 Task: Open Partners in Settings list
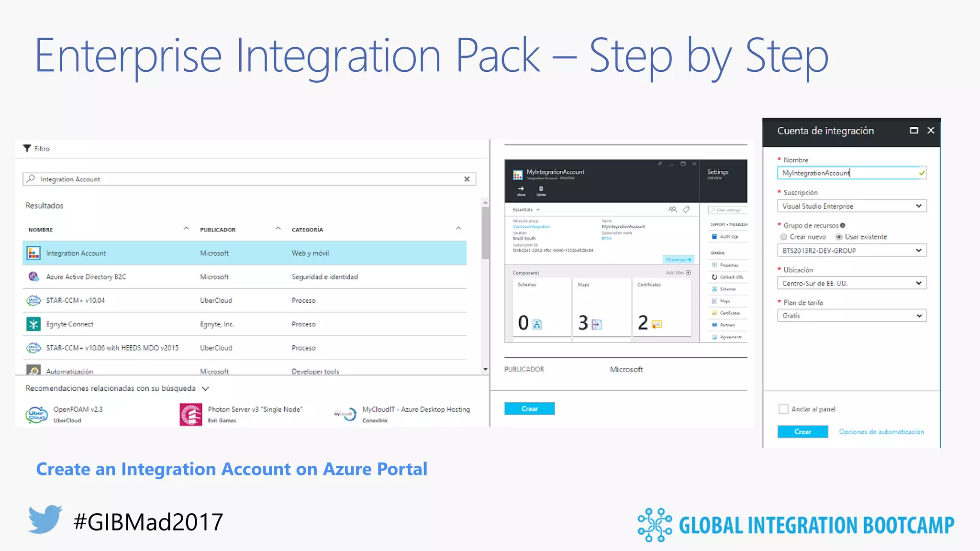727,325
